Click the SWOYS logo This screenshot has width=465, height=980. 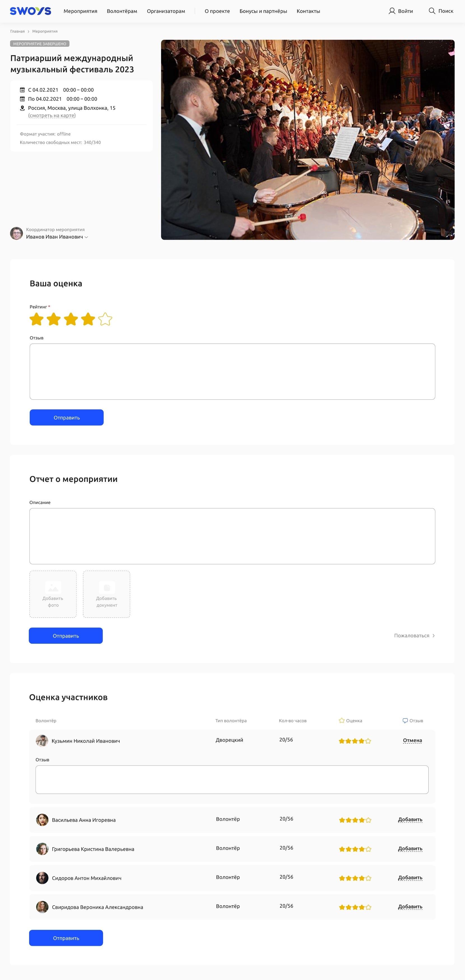[x=31, y=11]
